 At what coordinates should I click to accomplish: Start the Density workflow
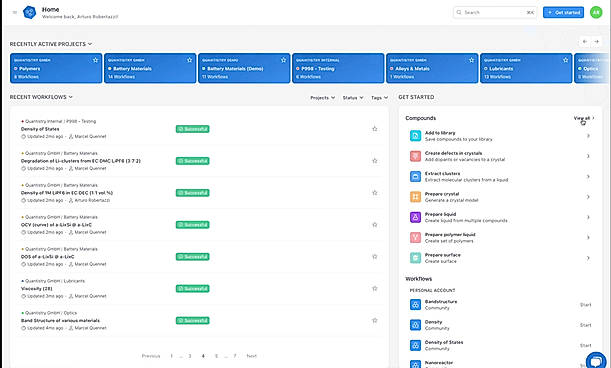point(585,325)
